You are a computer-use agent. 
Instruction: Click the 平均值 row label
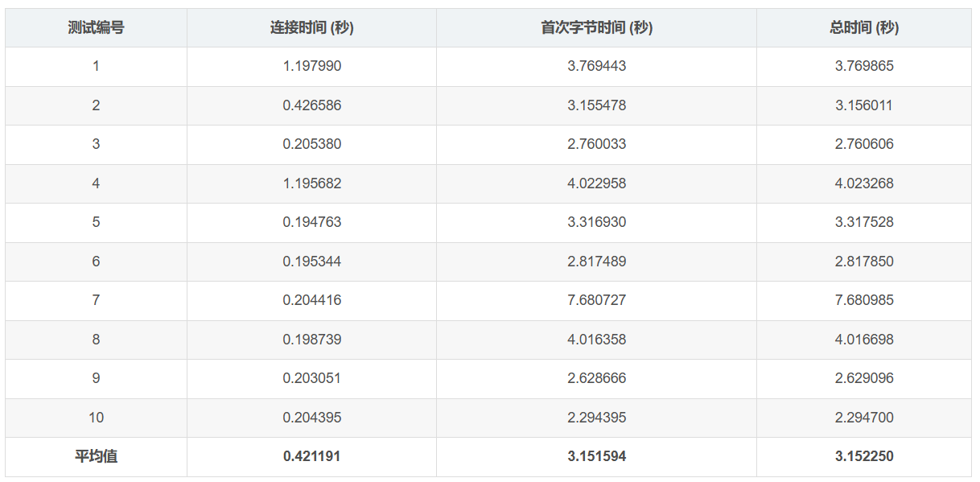click(96, 456)
